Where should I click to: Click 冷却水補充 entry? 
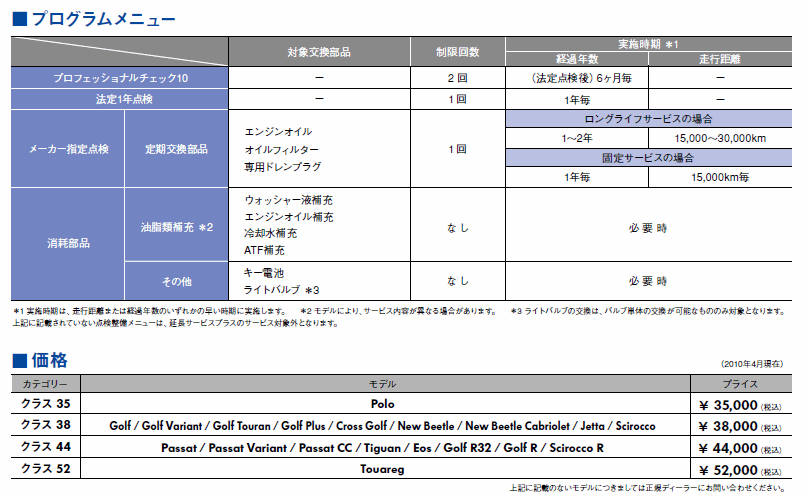click(271, 233)
